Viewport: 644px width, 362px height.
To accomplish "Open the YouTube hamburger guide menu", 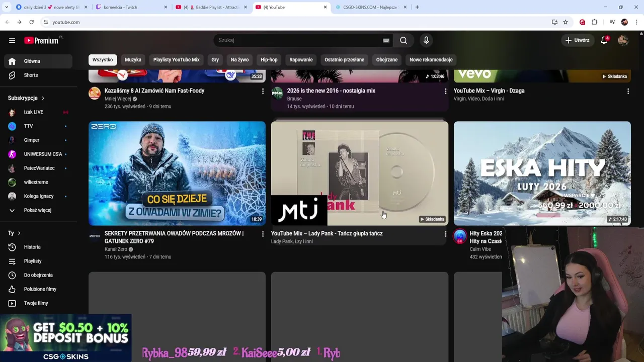I will click(12, 40).
